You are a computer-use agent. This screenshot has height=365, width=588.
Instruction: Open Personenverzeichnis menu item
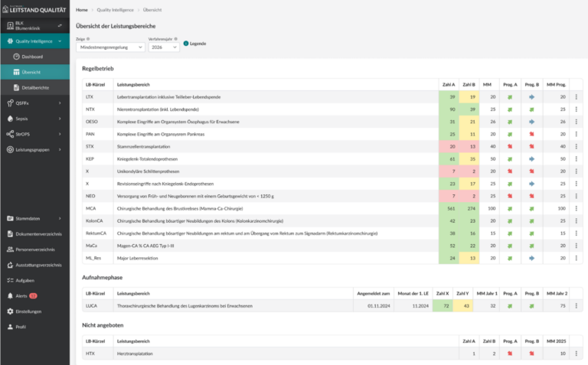[x=35, y=249]
